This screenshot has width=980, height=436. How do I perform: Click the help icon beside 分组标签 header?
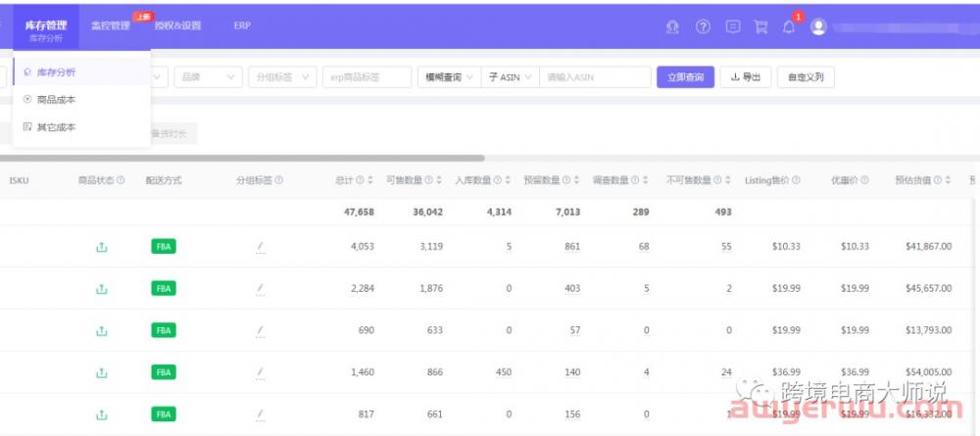(278, 180)
